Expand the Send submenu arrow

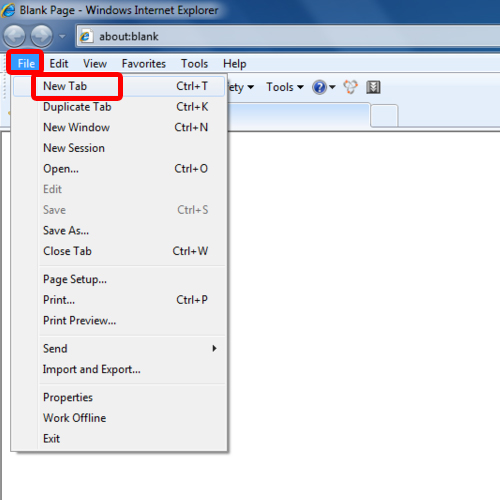click(x=214, y=348)
